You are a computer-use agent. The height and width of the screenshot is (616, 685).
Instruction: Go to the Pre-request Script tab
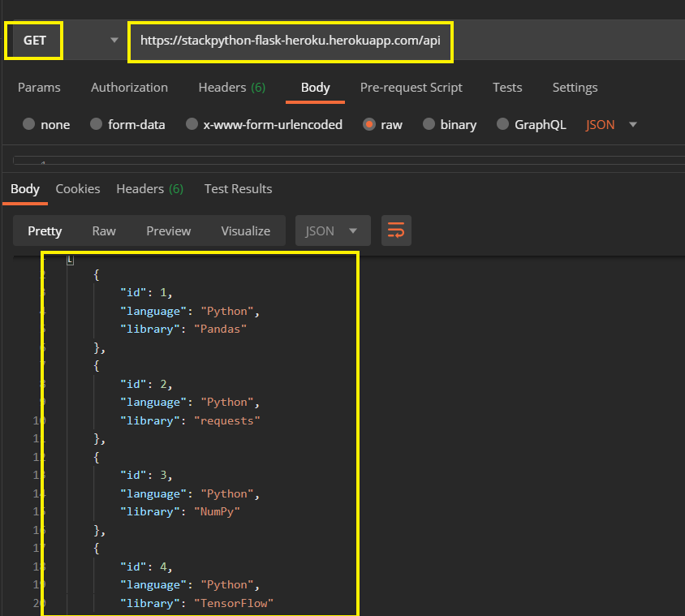point(411,88)
